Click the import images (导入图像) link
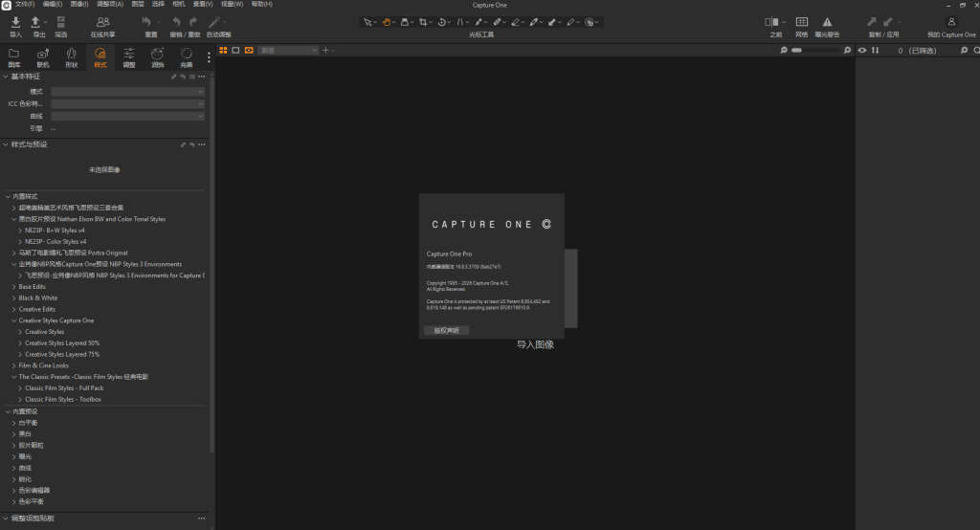The height and width of the screenshot is (530, 980). click(535, 344)
